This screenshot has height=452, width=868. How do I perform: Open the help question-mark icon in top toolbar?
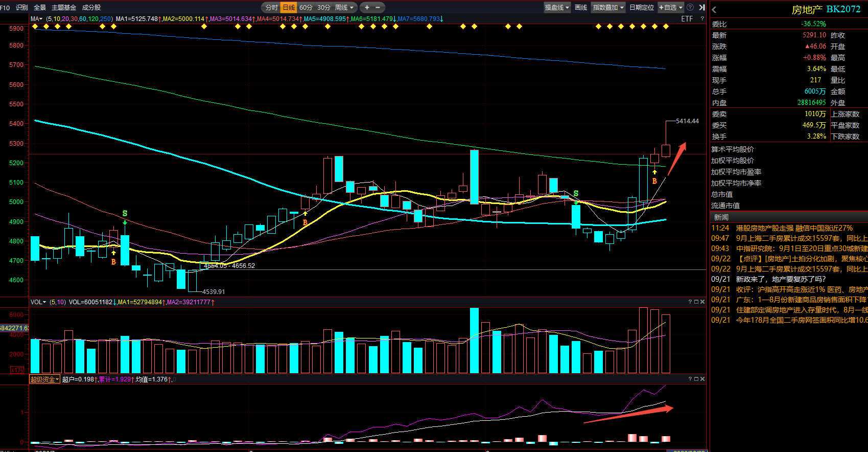click(x=690, y=8)
